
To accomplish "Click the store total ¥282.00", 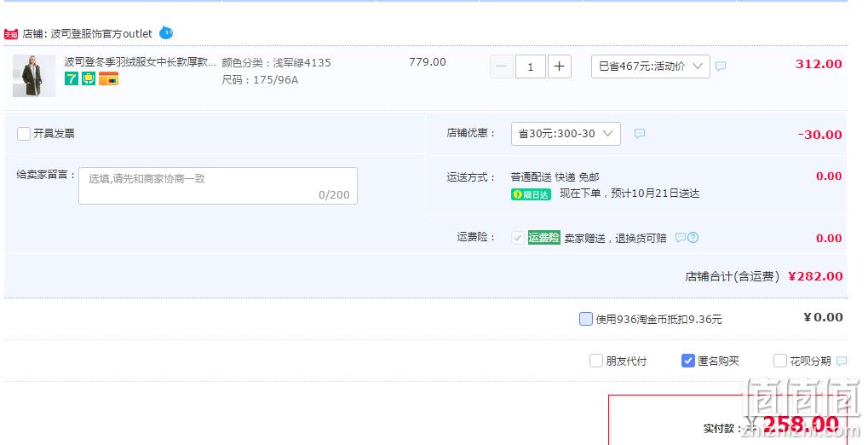I will point(815,276).
